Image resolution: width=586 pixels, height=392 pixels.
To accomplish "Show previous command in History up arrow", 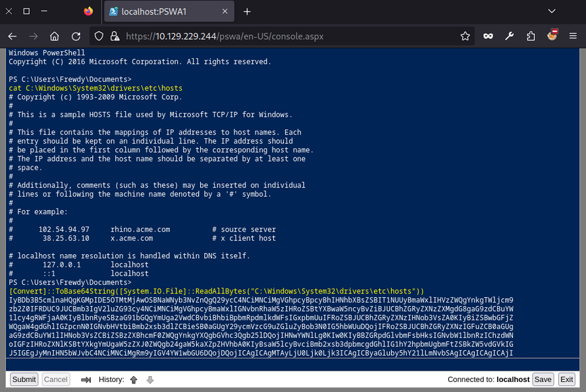I will pyautogui.click(x=134, y=379).
